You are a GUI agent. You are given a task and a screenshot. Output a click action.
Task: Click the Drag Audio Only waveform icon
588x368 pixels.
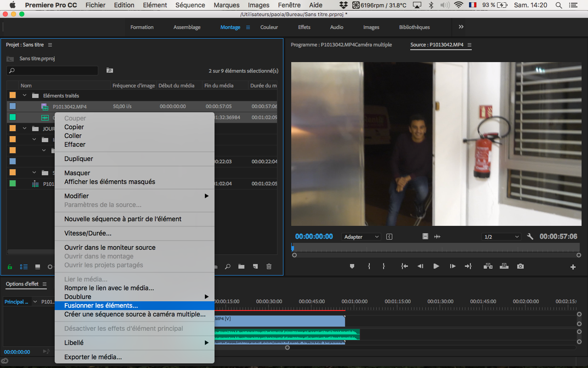tap(437, 236)
